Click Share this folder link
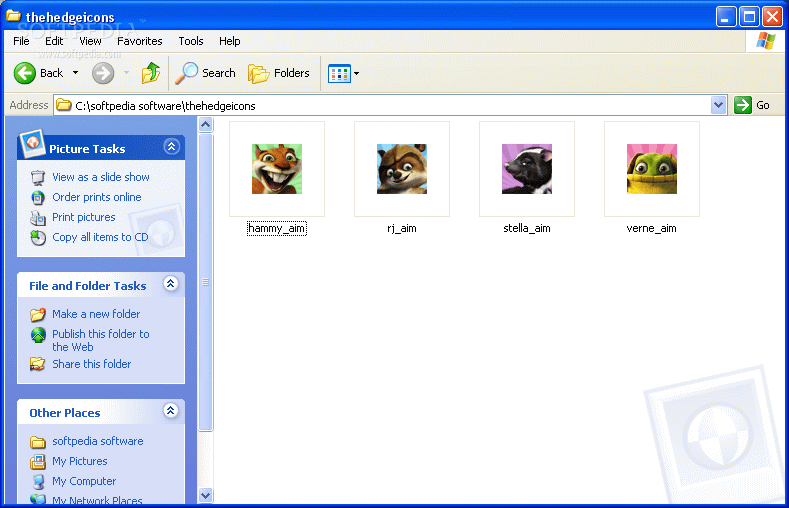This screenshot has height=508, width=789. pos(92,364)
